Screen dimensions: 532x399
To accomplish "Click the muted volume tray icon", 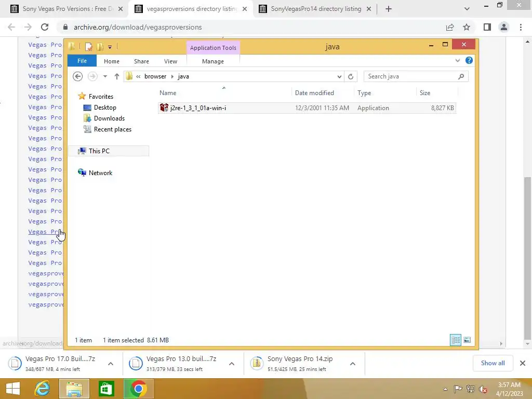I will tap(483, 389).
